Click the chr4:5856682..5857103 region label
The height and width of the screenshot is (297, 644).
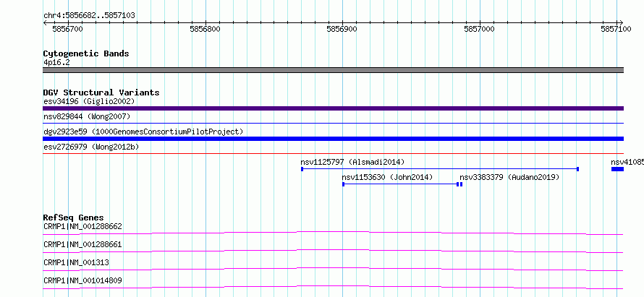pos(89,16)
